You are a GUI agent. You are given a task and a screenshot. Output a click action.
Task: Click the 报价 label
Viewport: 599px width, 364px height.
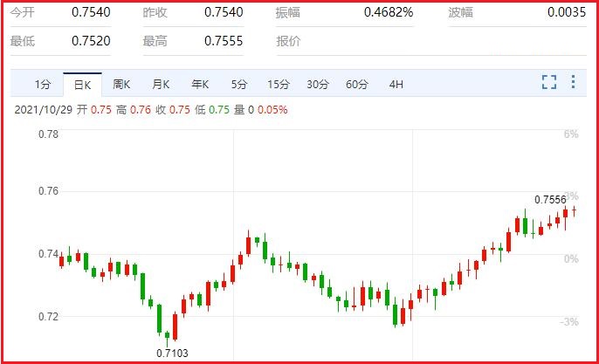pyautogui.click(x=288, y=41)
